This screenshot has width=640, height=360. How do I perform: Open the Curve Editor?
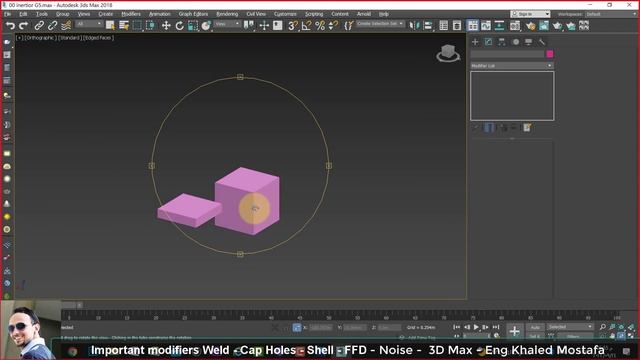(x=486, y=26)
